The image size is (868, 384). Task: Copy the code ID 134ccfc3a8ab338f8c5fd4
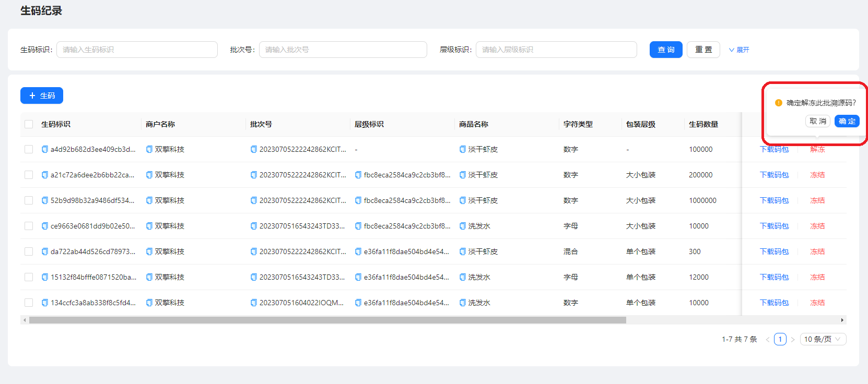pyautogui.click(x=45, y=303)
